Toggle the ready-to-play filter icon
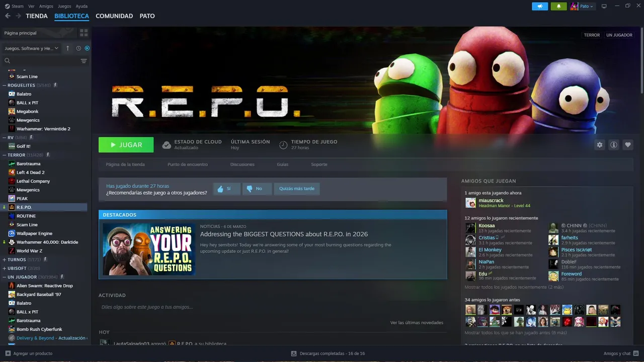Screen dimensions: 644x362 87,48
